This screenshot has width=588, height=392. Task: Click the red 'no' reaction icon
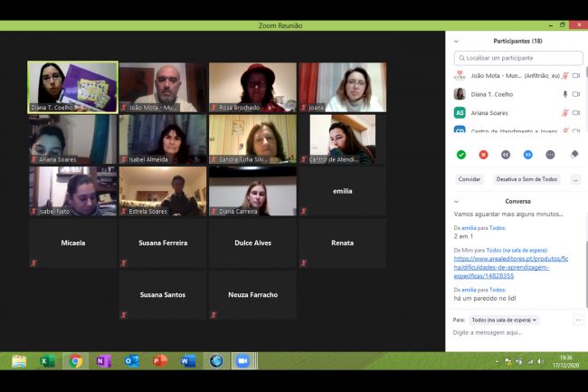click(483, 155)
